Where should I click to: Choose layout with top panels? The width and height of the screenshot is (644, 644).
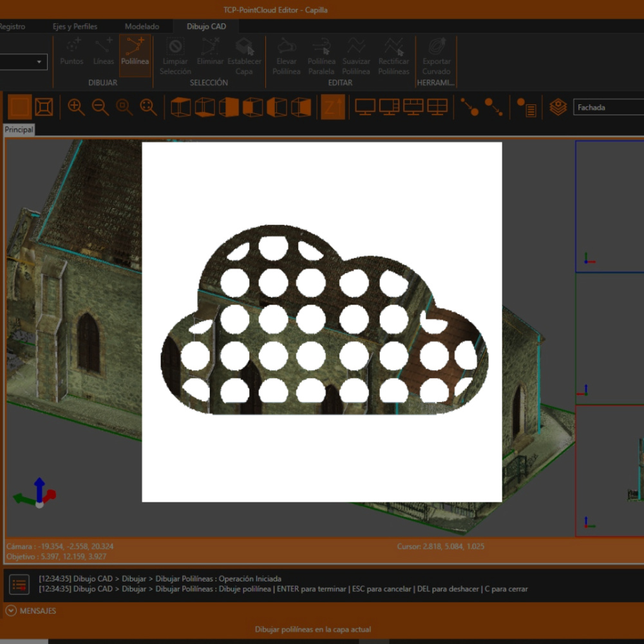click(413, 107)
